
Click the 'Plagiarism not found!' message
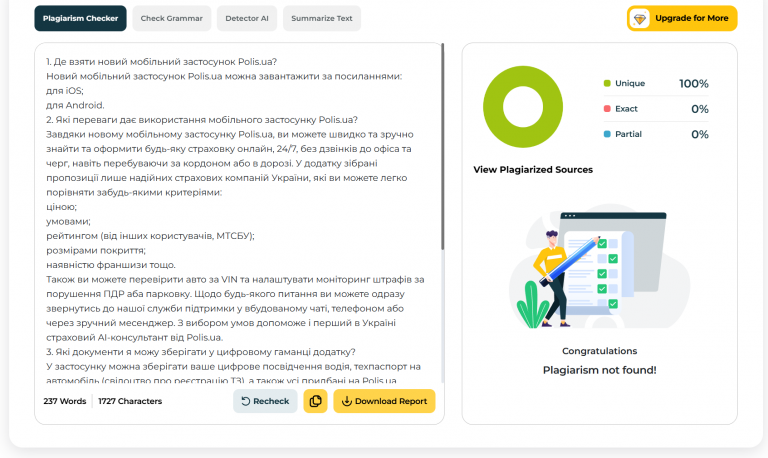[x=600, y=370]
